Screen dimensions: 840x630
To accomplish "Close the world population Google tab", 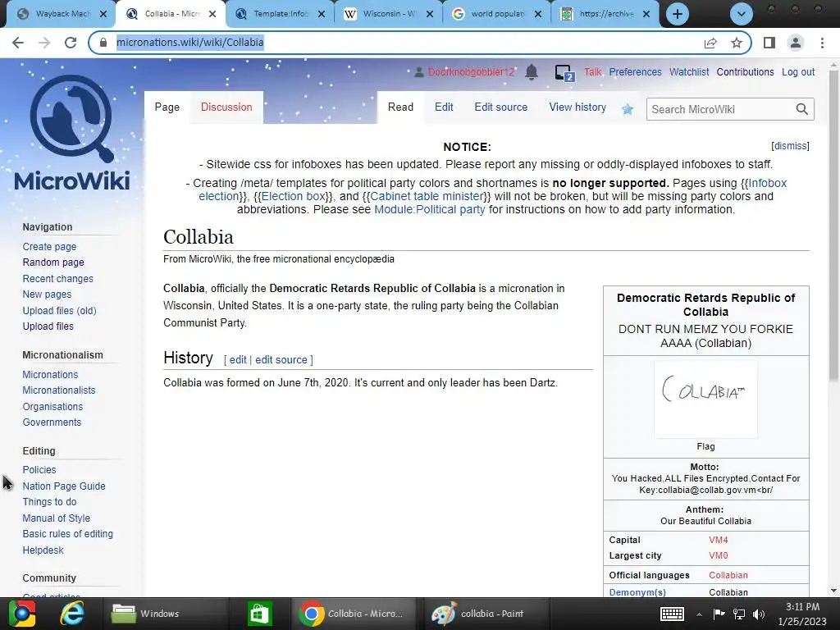I will pos(538,14).
